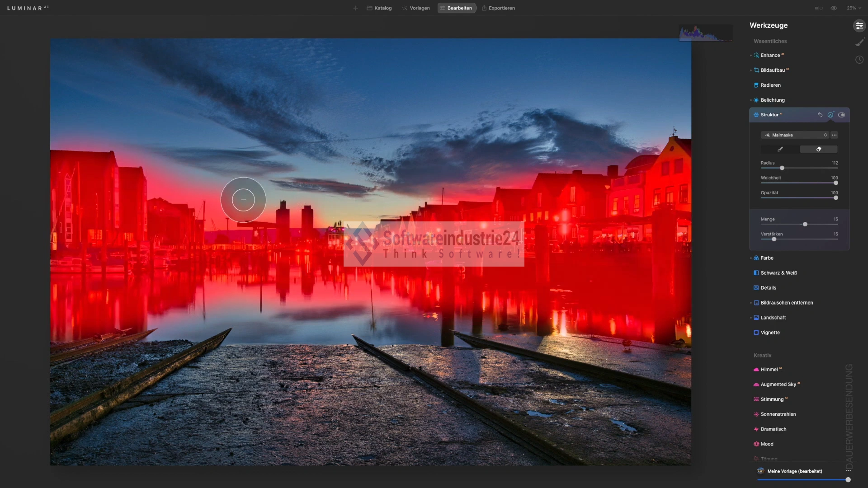This screenshot has width=868, height=488.
Task: Reset the Struktur tool adjustments
Action: (x=820, y=115)
